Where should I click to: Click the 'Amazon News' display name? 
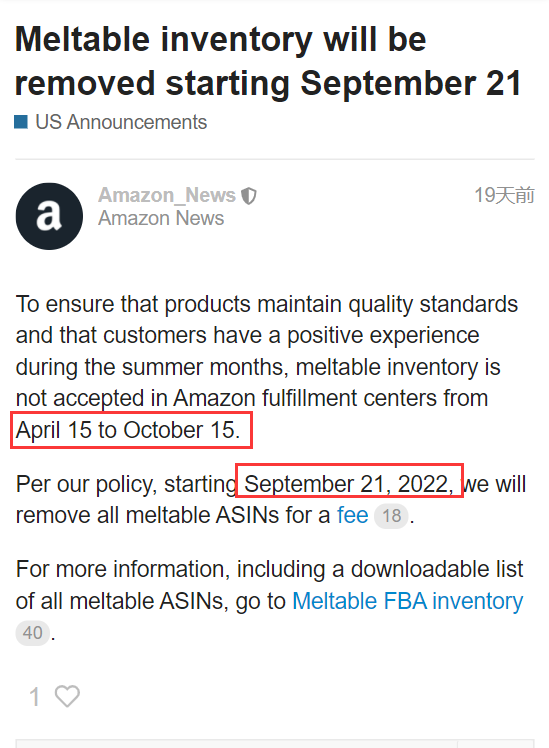[161, 218]
